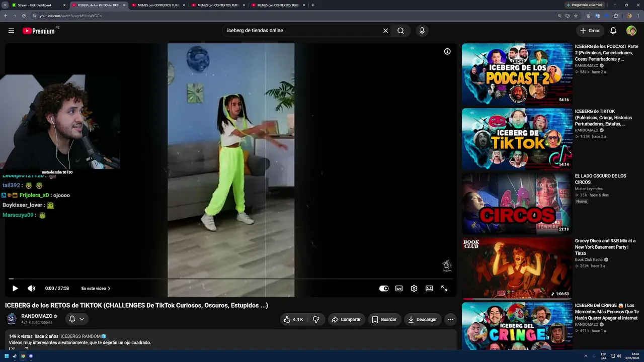Open a new browser tab

pos(313,5)
